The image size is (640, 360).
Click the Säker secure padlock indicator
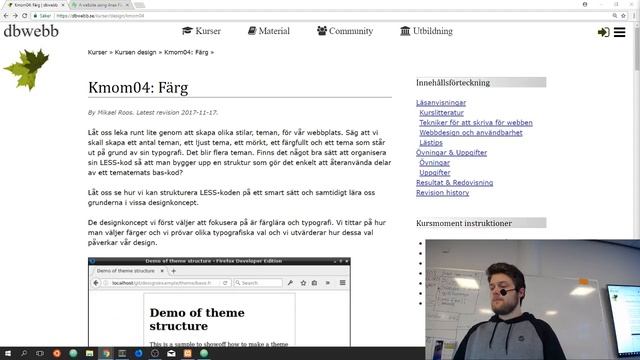click(42, 16)
